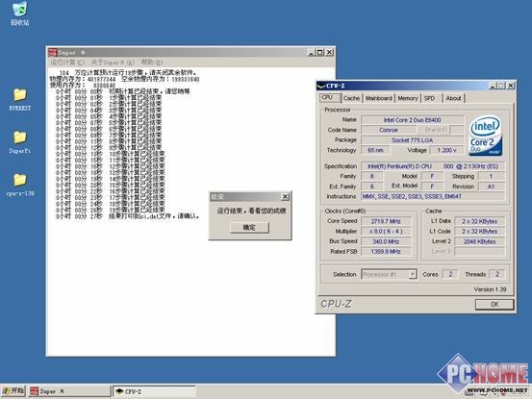
Task: Confirm the finish dialog with 确定 button
Action: (249, 228)
